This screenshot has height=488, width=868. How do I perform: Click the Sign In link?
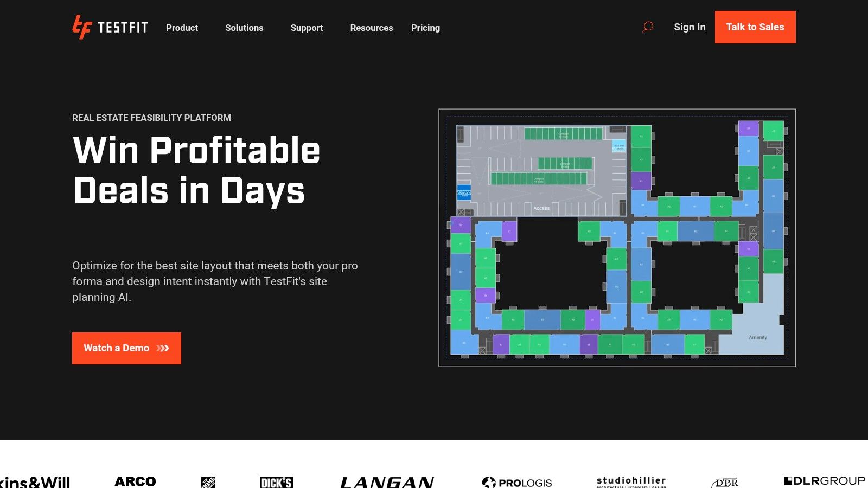690,27
